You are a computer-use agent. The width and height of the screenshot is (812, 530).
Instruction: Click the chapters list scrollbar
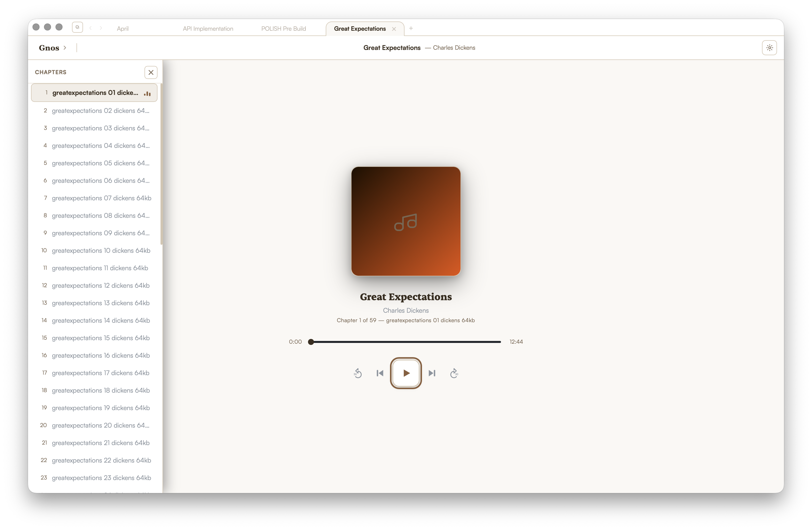(x=161, y=164)
